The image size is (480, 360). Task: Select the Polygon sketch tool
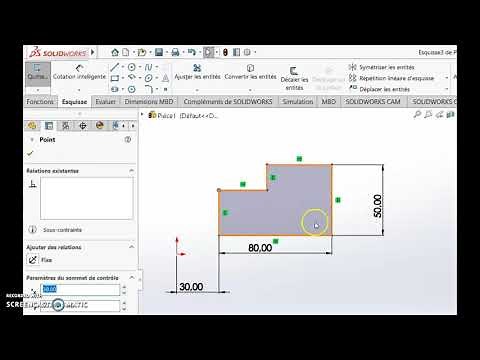click(x=132, y=89)
